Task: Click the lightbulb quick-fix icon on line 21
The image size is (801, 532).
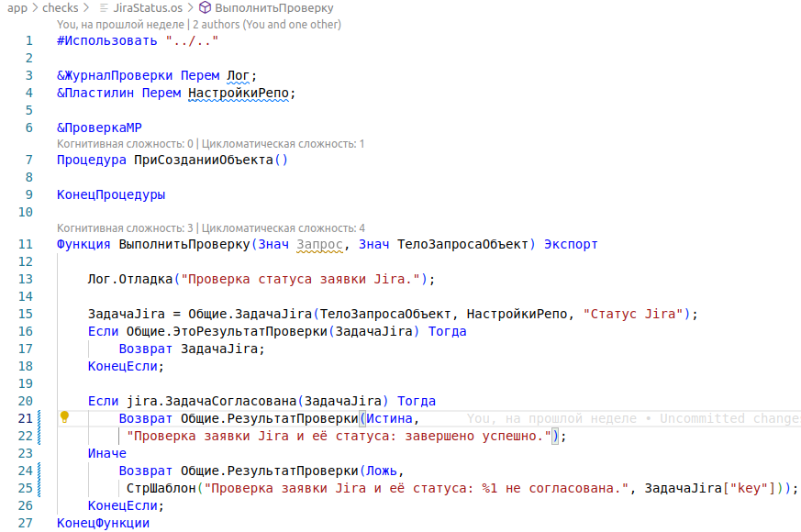Action: 64,417
